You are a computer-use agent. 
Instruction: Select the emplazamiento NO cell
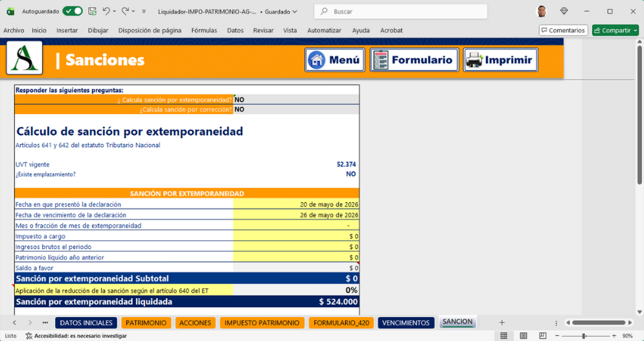351,174
